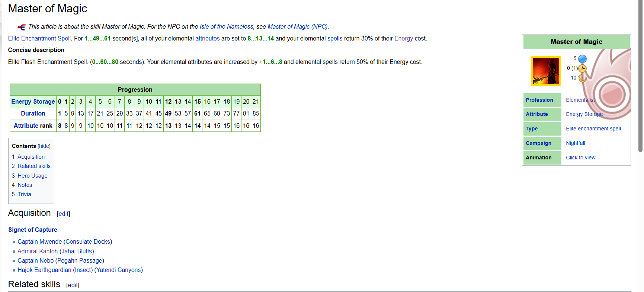Viewport: 644px width, 292px height.
Task: Follow the elemental attributes link
Action: click(208, 39)
